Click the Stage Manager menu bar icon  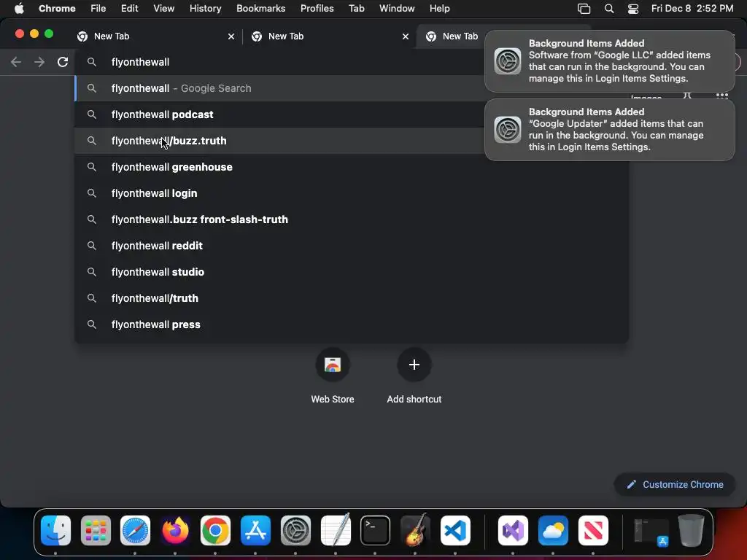click(x=584, y=9)
